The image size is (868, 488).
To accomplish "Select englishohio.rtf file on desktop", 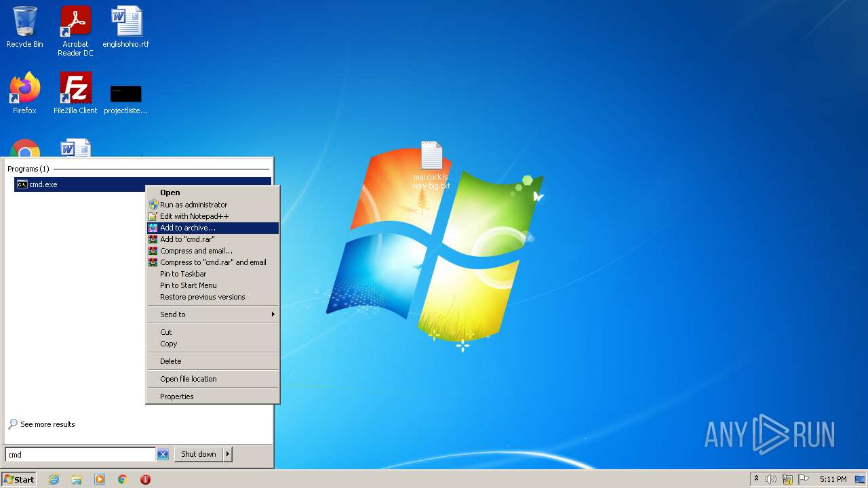I will (x=126, y=27).
